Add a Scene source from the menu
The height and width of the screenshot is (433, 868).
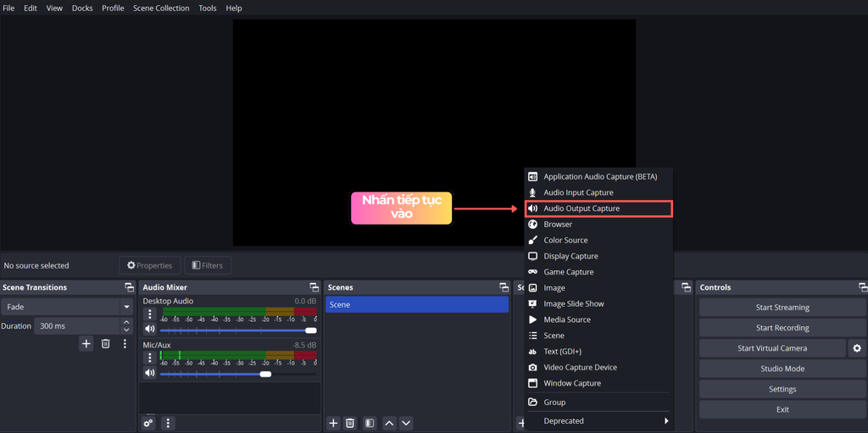pos(598,336)
